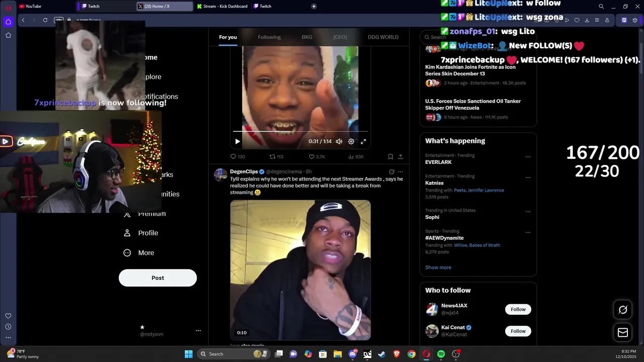
Task: Open Twitch panel icon in toolbar
Action: click(x=624, y=20)
